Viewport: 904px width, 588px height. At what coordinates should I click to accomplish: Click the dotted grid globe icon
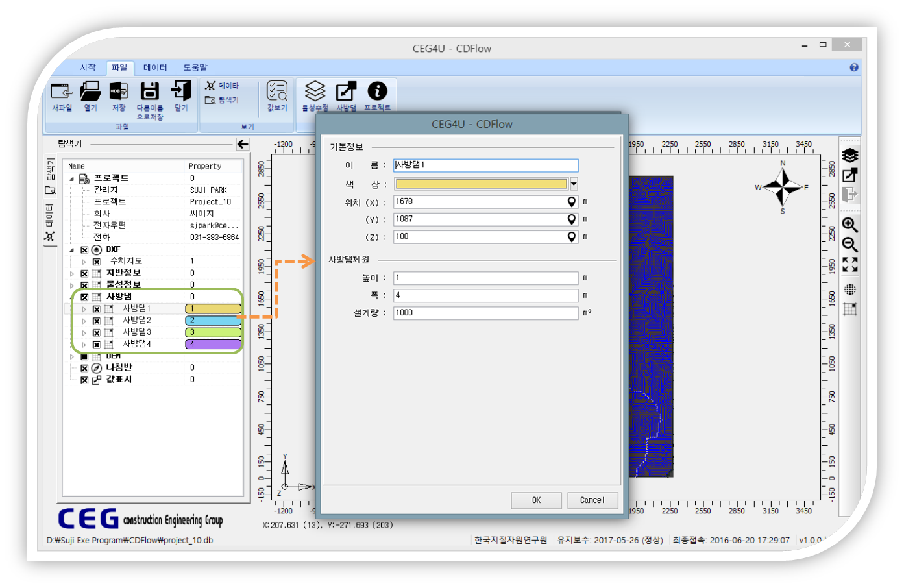(849, 289)
